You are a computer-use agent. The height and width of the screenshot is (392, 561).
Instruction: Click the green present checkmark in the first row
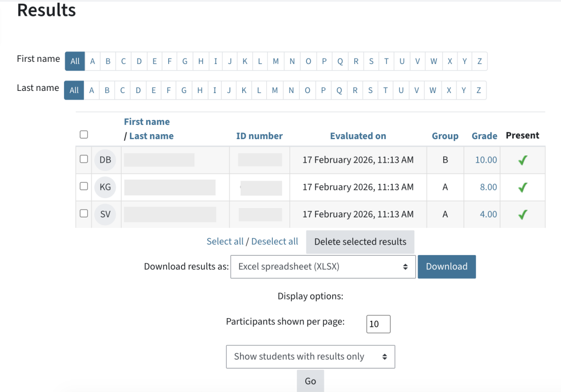(522, 160)
